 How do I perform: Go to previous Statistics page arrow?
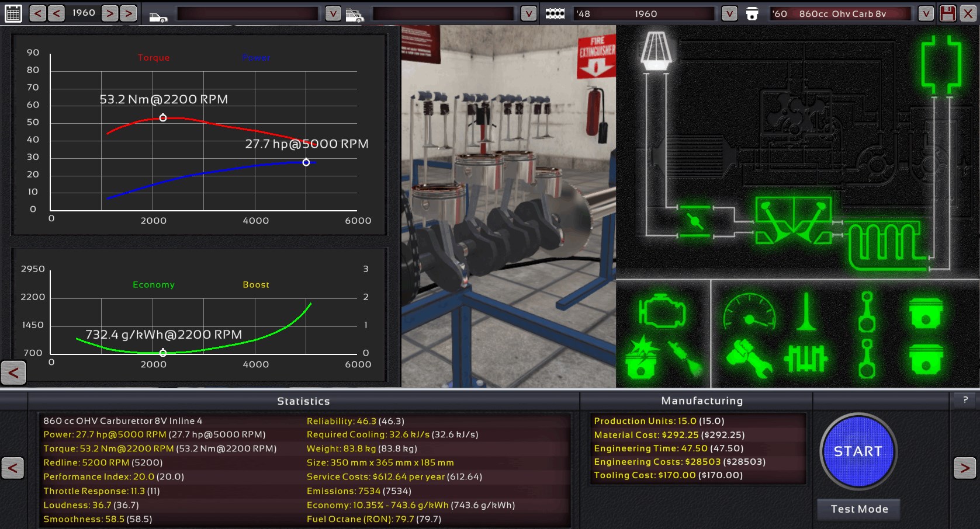pos(13,468)
